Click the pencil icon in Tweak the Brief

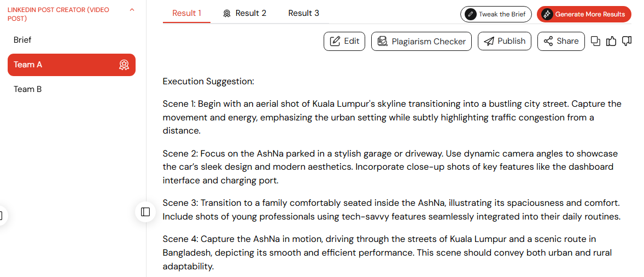click(470, 14)
